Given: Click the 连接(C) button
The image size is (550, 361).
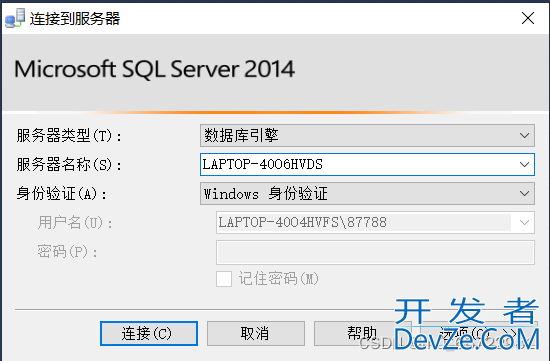Looking at the screenshot, I should [149, 333].
